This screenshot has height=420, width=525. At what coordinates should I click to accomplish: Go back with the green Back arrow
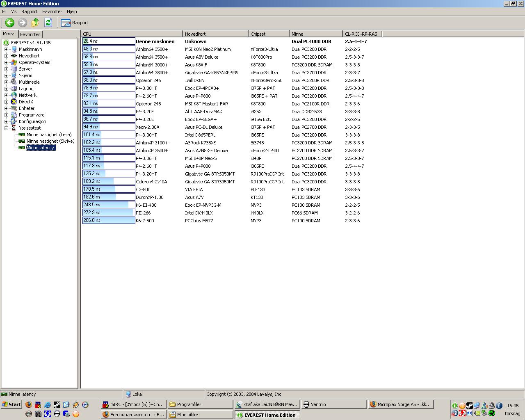click(x=10, y=23)
